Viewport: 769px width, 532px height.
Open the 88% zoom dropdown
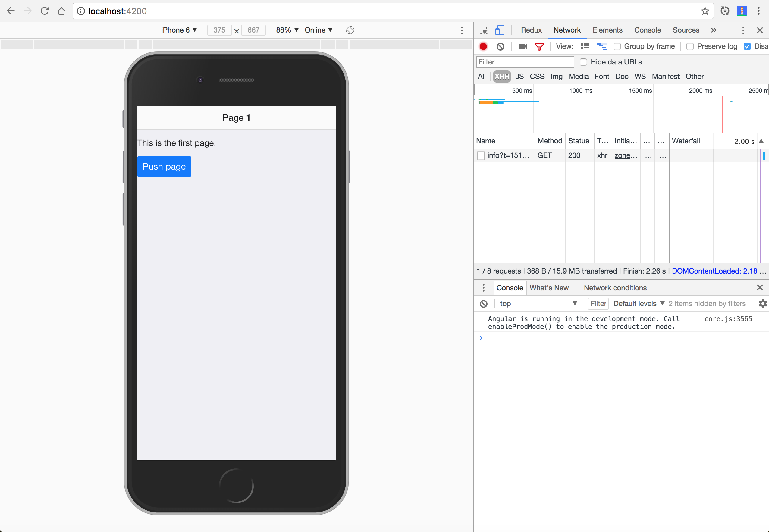click(x=287, y=30)
